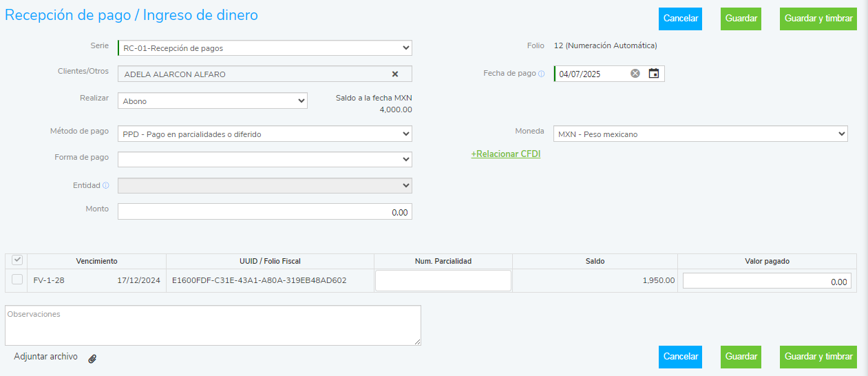Clear the payment date field
868x376 pixels.
tap(635, 74)
